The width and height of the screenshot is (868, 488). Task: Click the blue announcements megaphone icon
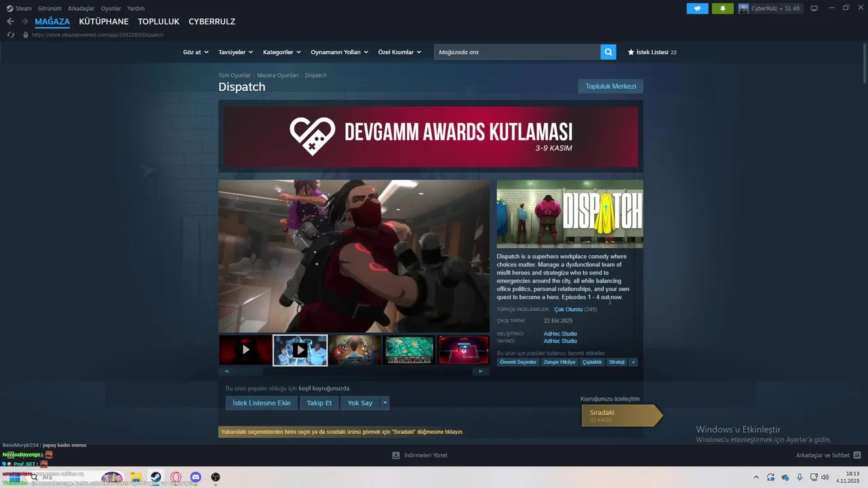[x=697, y=9]
